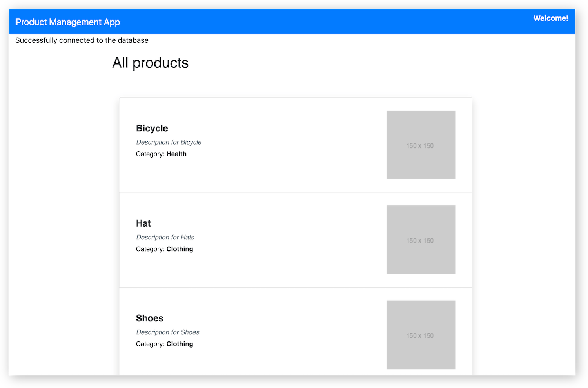Click the Welcome! link in the navbar
This screenshot has height=388, width=588.
click(550, 18)
